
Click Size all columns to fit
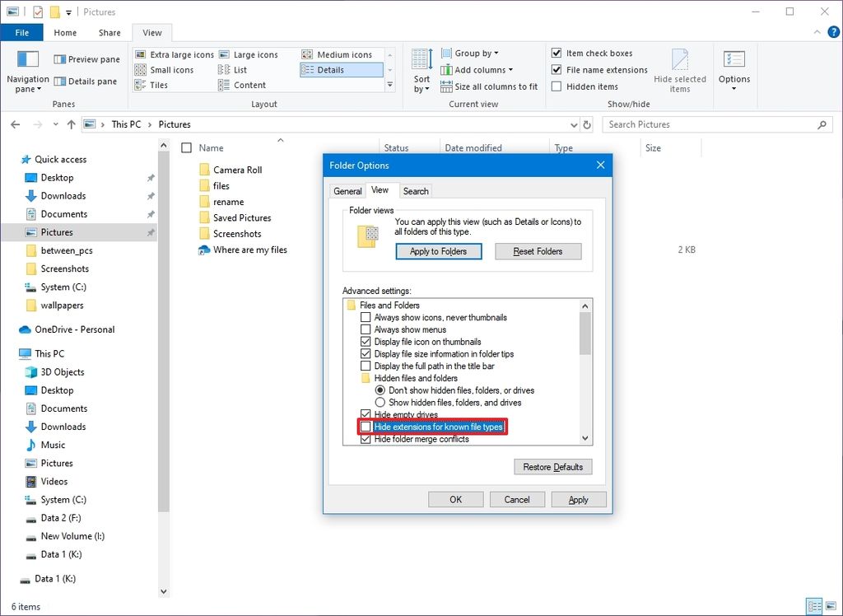click(x=490, y=86)
